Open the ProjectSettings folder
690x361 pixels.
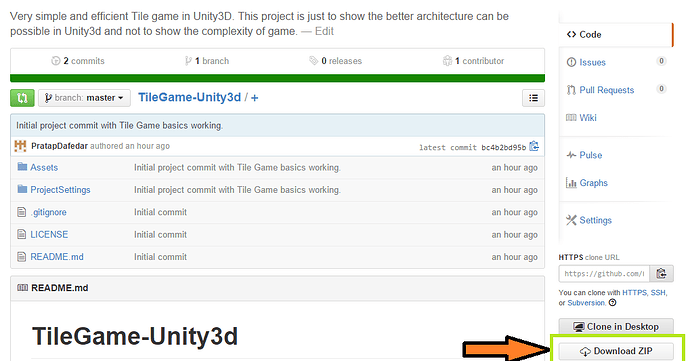pyautogui.click(x=60, y=190)
